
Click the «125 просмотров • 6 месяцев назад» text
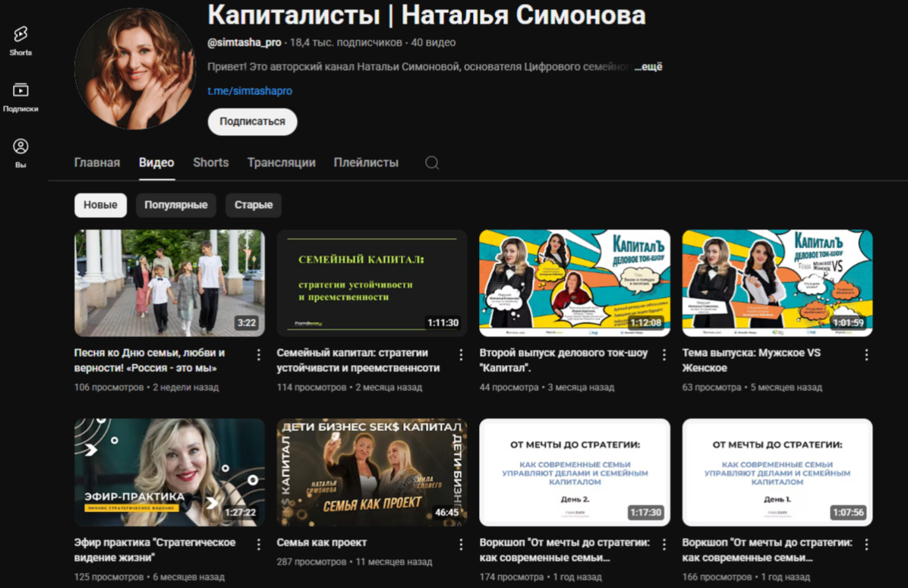[150, 577]
